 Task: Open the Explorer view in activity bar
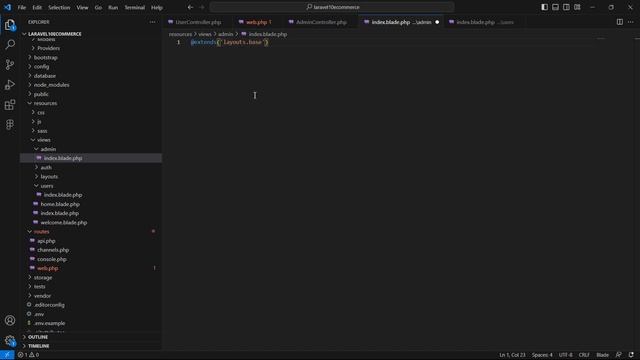tap(10, 25)
